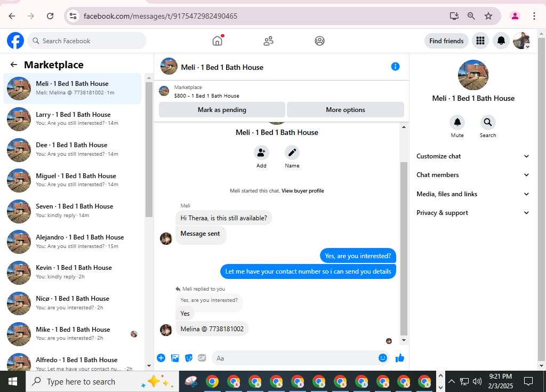Show hidden system tray icons

451,381
